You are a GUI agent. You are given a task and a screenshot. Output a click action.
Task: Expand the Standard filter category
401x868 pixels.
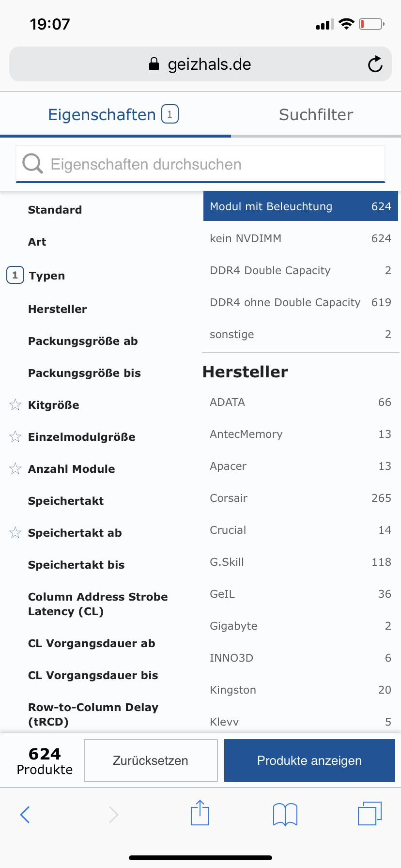click(x=55, y=209)
